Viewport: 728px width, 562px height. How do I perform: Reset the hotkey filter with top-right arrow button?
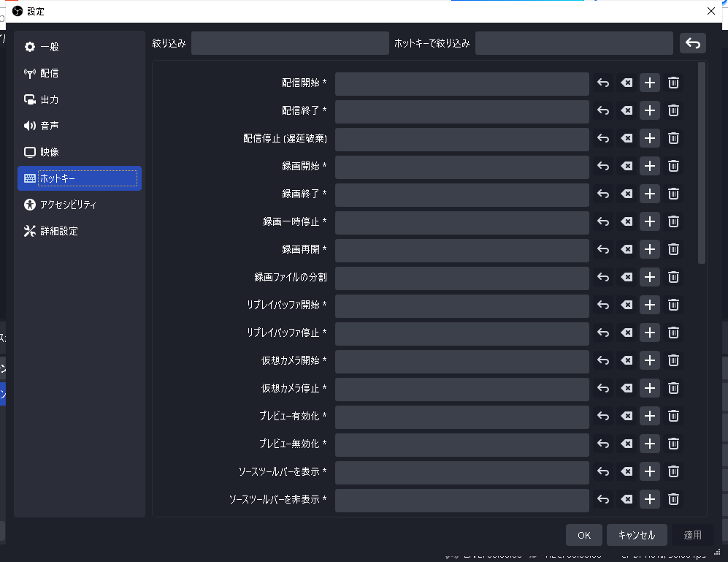pyautogui.click(x=692, y=44)
